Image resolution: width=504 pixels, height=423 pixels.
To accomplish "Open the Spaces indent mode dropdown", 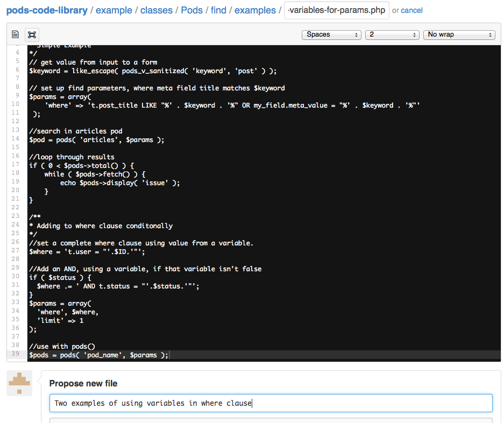I will coord(331,34).
